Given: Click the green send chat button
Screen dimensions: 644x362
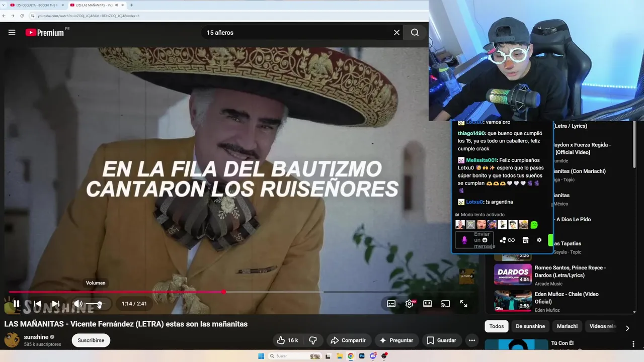Looking at the screenshot, I should (550, 240).
